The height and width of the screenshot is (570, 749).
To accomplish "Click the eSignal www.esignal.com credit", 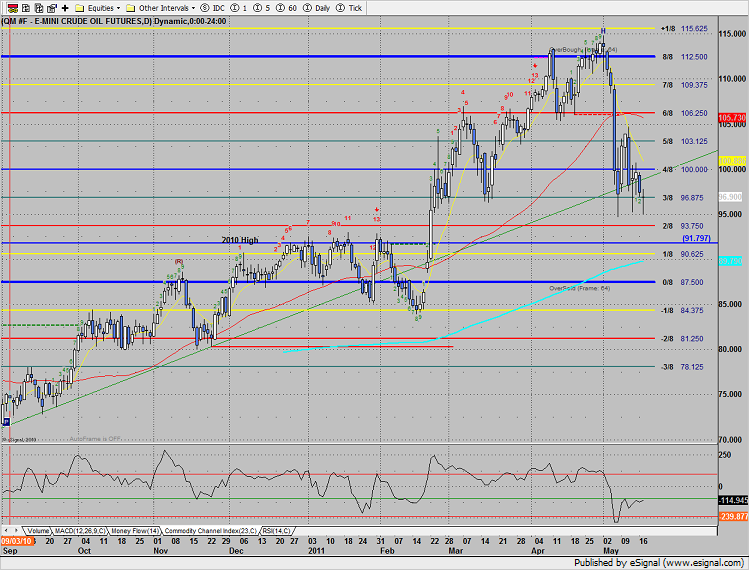I will coord(659,563).
